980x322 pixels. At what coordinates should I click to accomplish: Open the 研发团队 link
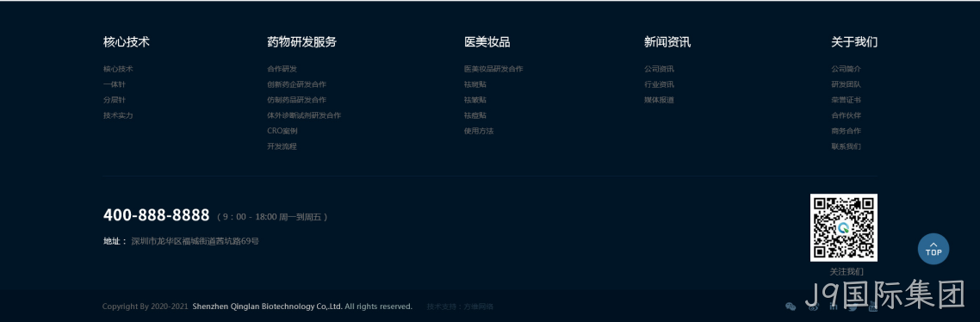click(x=847, y=84)
